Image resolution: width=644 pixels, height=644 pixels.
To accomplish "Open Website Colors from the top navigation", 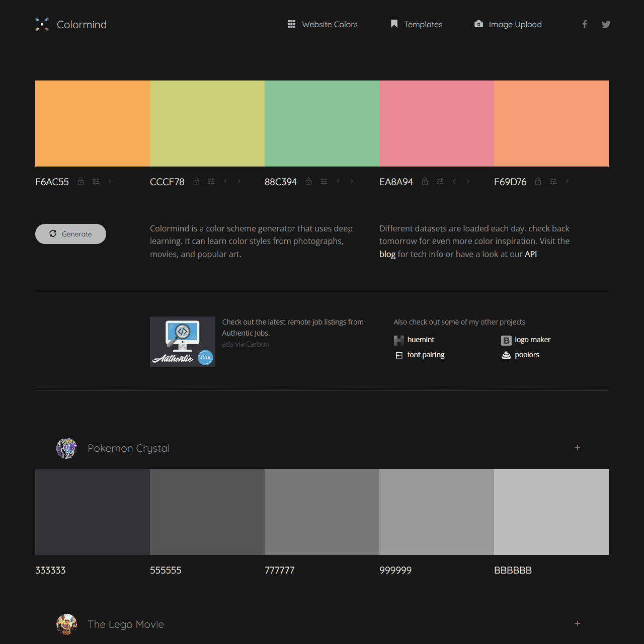I will point(330,24).
